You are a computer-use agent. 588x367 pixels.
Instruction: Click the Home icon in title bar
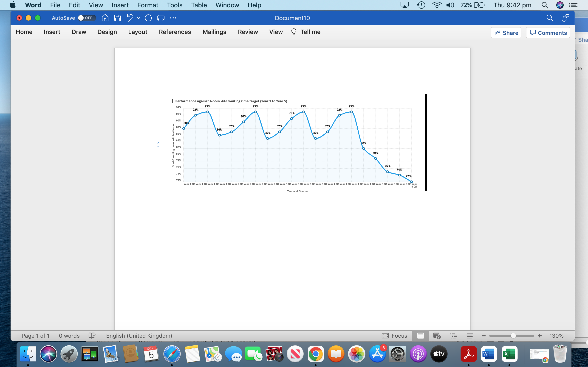click(x=105, y=18)
